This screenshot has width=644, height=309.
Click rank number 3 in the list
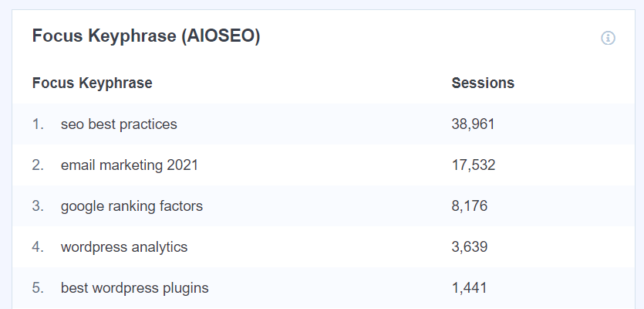tap(38, 206)
